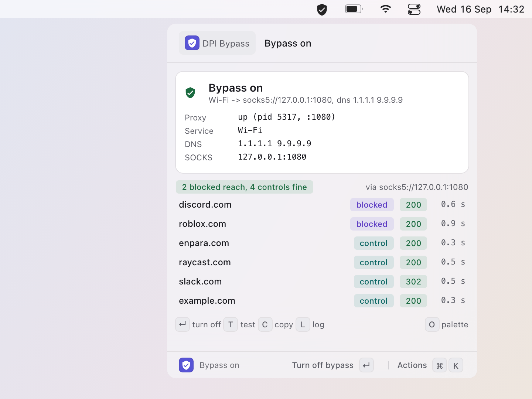Click the green shield status icon

(x=190, y=93)
